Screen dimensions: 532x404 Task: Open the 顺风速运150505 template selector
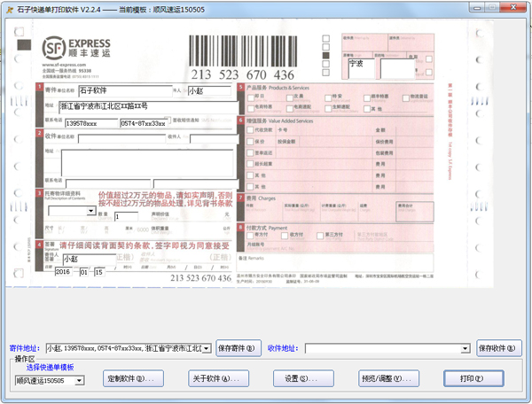pyautogui.click(x=80, y=381)
